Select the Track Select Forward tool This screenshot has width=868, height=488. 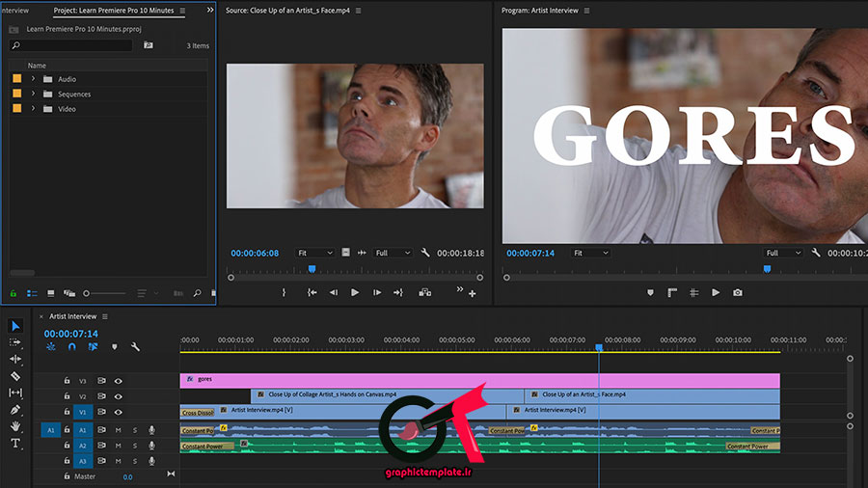[x=15, y=342]
